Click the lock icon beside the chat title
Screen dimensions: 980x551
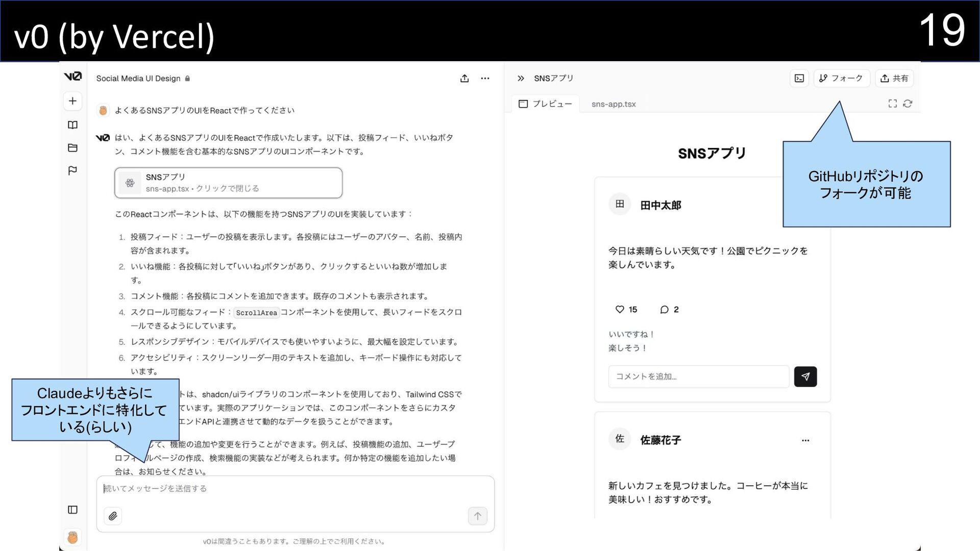click(187, 79)
